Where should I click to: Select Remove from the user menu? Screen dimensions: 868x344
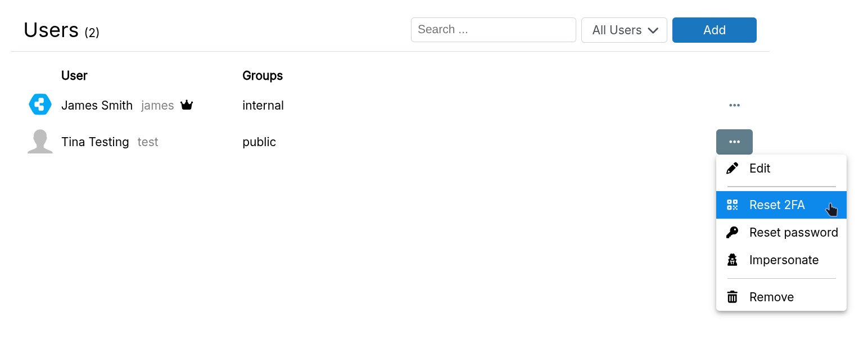pyautogui.click(x=771, y=297)
